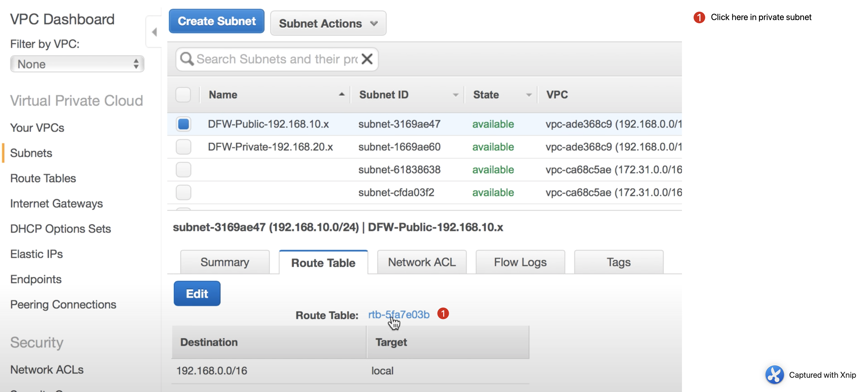Image resolution: width=868 pixels, height=392 pixels.
Task: Toggle the select-all checkbox in the header
Action: (183, 95)
